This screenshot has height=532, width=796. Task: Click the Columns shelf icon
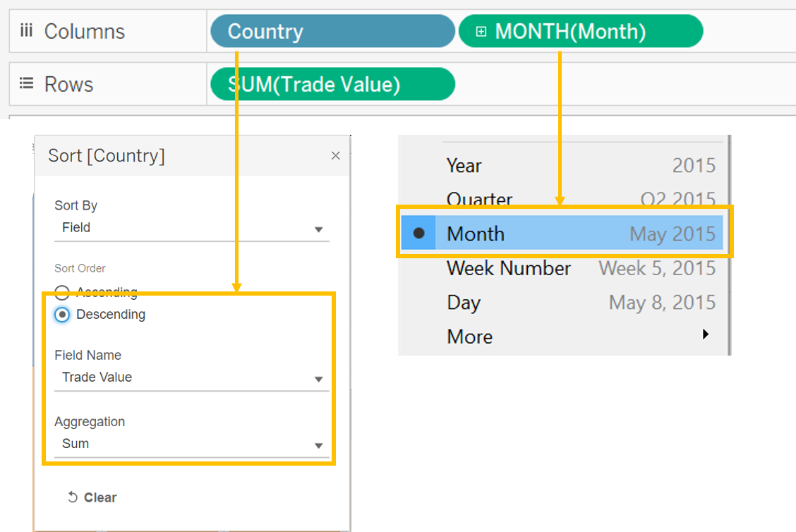coord(26,31)
